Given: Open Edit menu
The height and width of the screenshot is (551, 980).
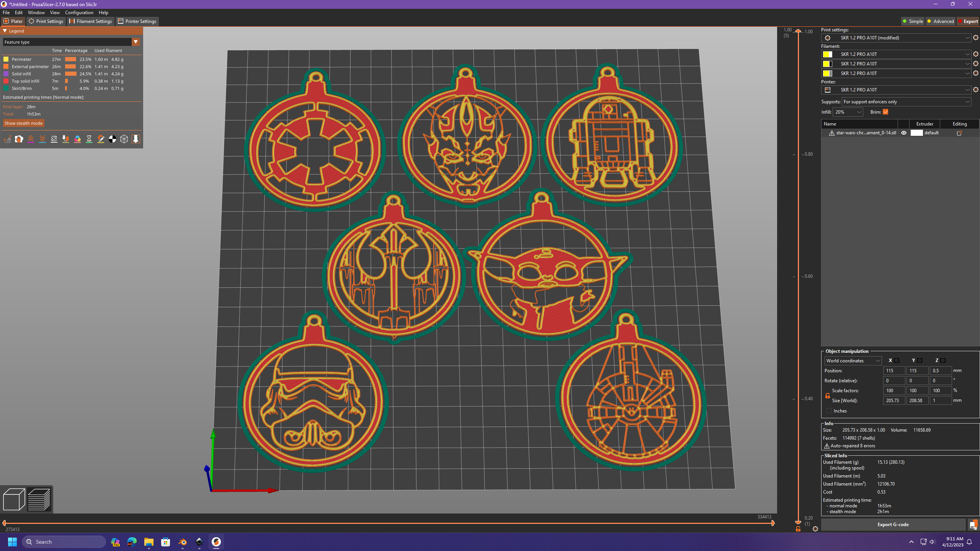Looking at the screenshot, I should point(18,12).
